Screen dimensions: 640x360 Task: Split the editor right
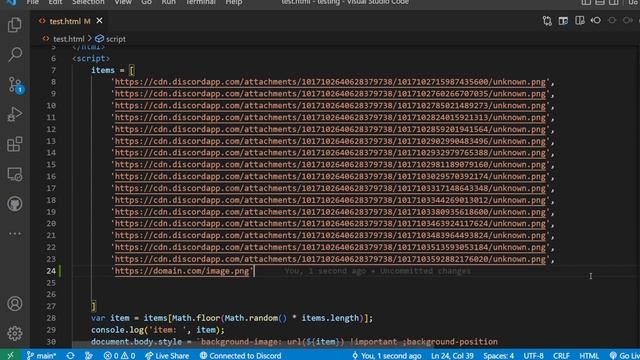pyautogui.click(x=580, y=20)
